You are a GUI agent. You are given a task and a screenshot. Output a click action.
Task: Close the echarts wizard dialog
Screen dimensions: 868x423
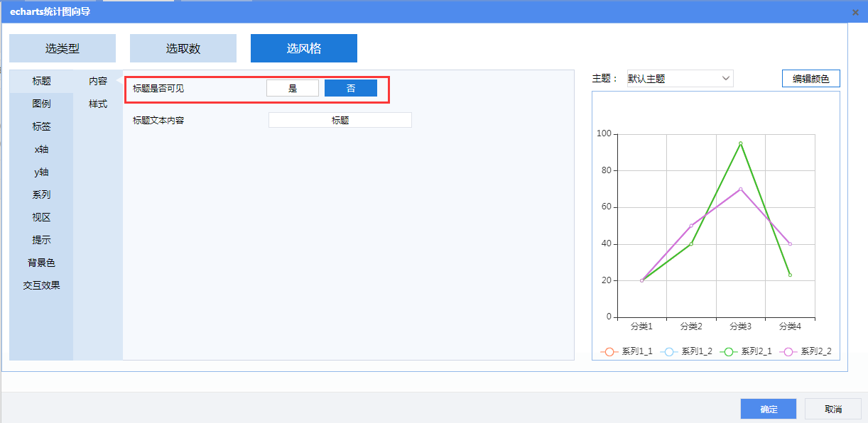coord(855,12)
